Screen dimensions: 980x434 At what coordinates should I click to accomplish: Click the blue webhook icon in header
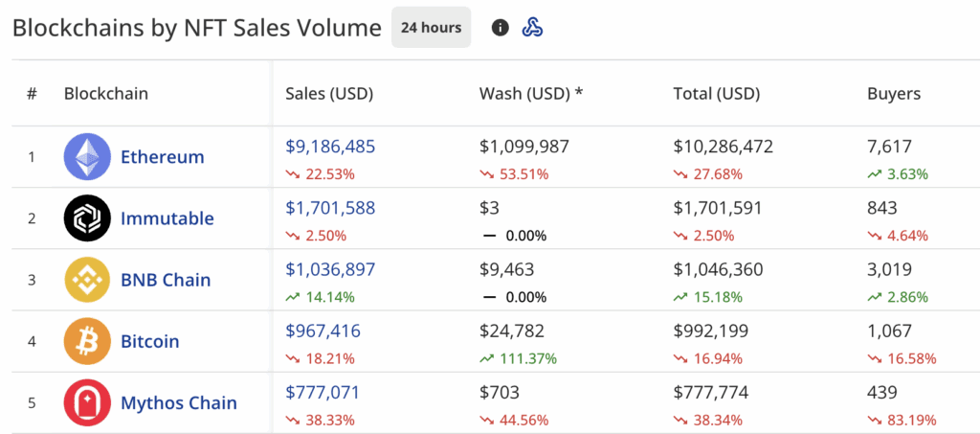(532, 28)
